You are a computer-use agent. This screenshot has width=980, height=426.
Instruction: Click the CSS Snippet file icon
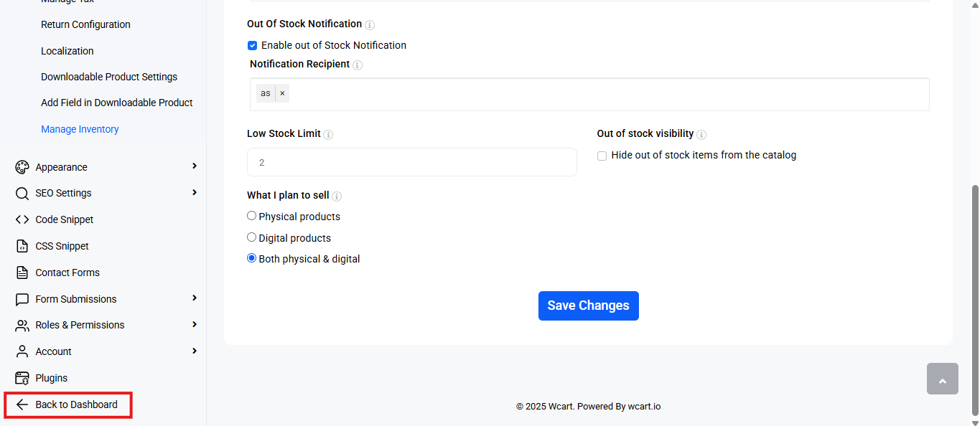(x=22, y=246)
